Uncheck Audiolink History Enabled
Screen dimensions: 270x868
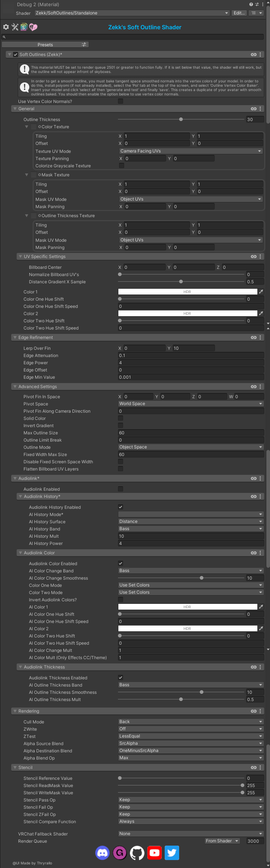tap(121, 507)
